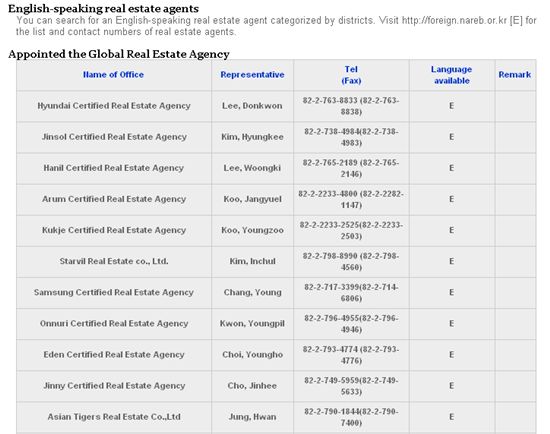Viewport: 550px width, 434px height.
Task: Select Jinsol Certified Real Estate Agency row name
Action: tap(114, 137)
